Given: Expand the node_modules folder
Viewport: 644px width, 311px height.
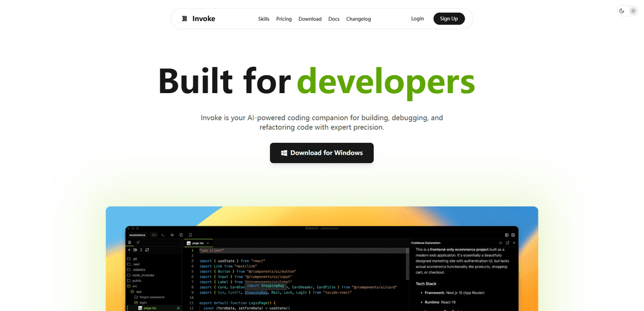Looking at the screenshot, I should pyautogui.click(x=143, y=275).
